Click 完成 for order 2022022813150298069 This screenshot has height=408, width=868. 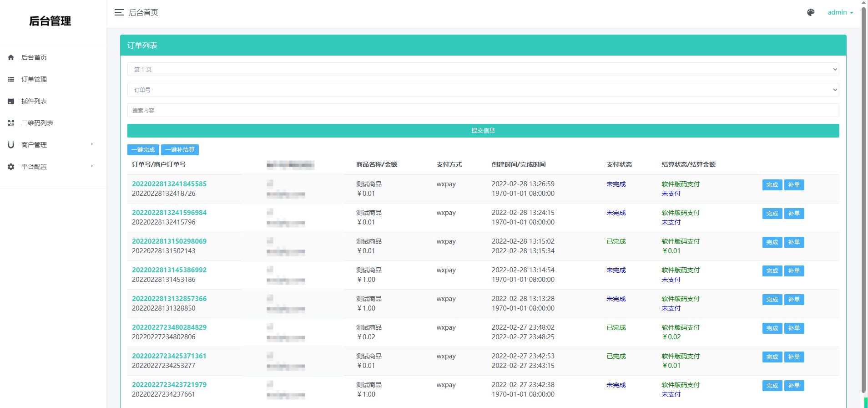(x=772, y=242)
